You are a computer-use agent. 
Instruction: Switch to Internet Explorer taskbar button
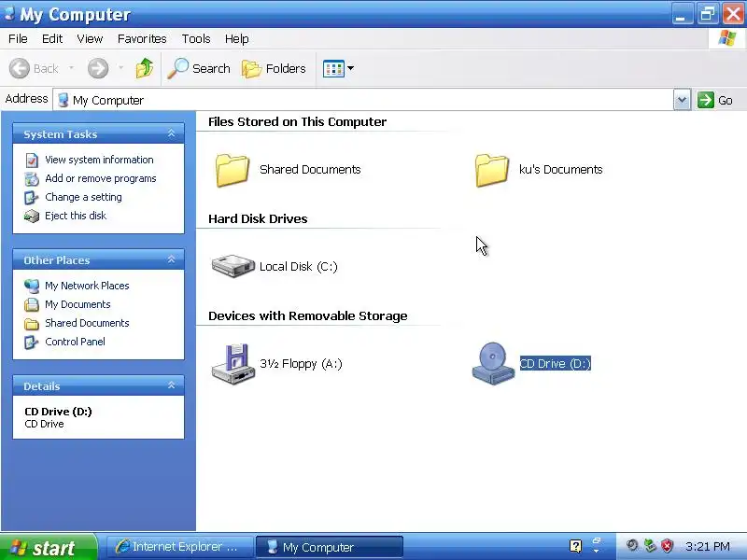pyautogui.click(x=179, y=547)
